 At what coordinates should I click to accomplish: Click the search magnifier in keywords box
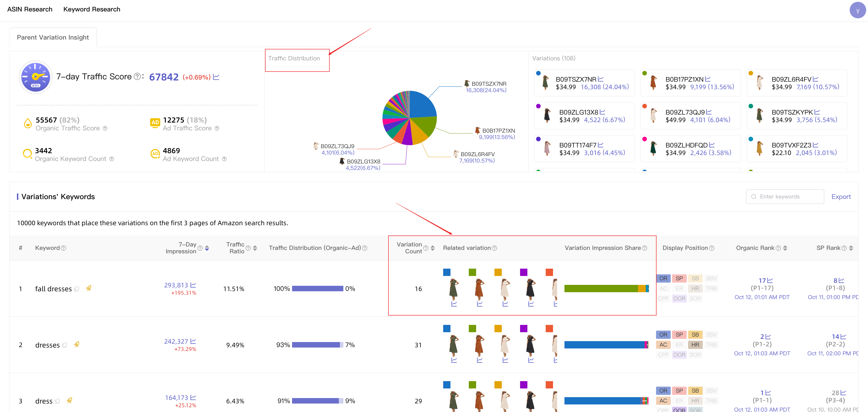click(754, 197)
